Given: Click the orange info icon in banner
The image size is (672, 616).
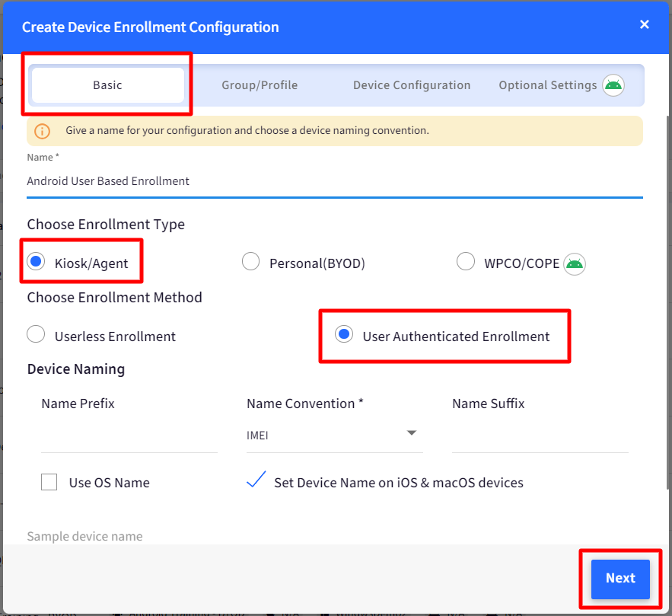Looking at the screenshot, I should [42, 131].
